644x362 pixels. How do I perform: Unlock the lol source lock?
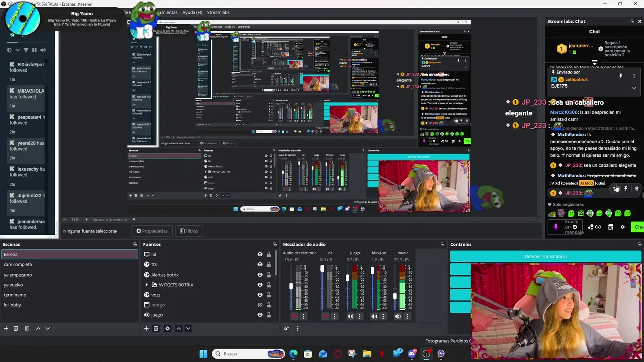click(x=268, y=254)
